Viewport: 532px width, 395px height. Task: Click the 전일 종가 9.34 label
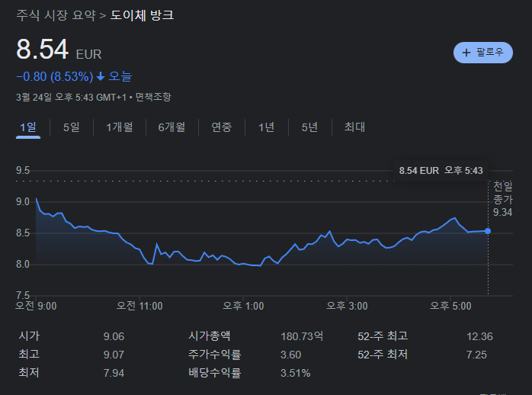coord(503,199)
